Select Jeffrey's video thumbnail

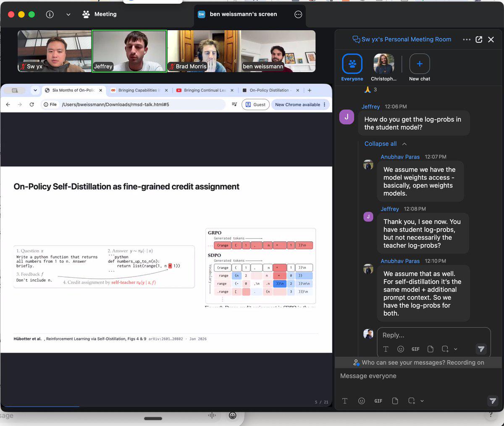click(129, 51)
